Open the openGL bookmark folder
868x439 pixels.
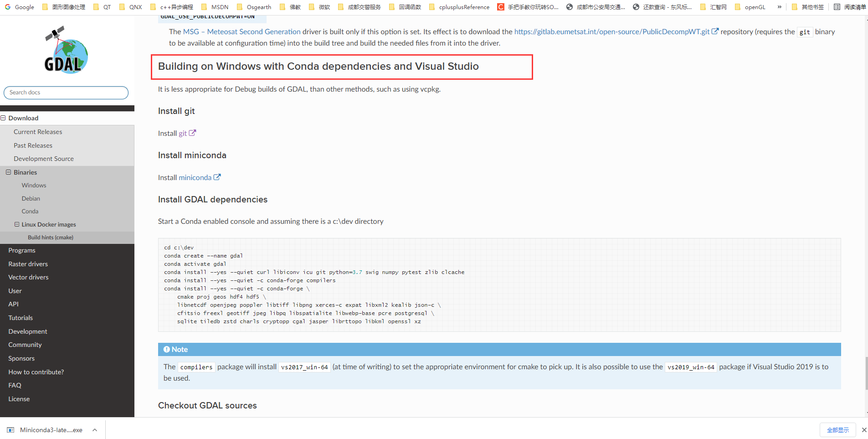pyautogui.click(x=750, y=7)
